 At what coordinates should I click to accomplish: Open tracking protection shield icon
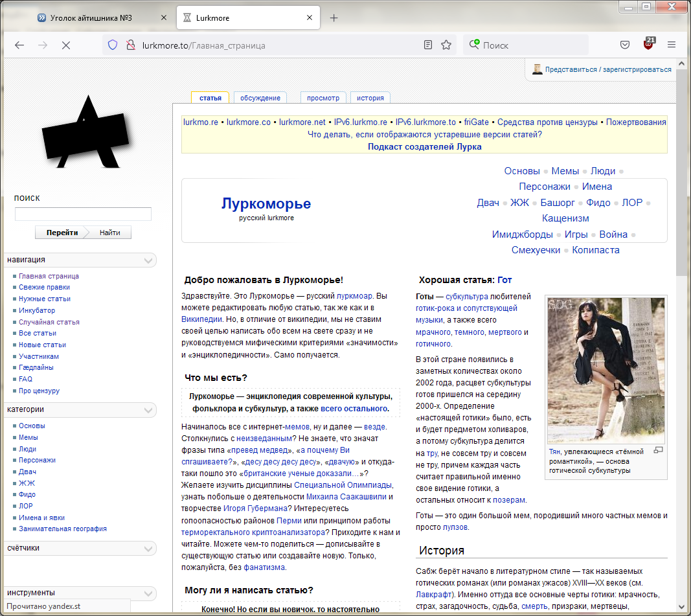pos(113,45)
